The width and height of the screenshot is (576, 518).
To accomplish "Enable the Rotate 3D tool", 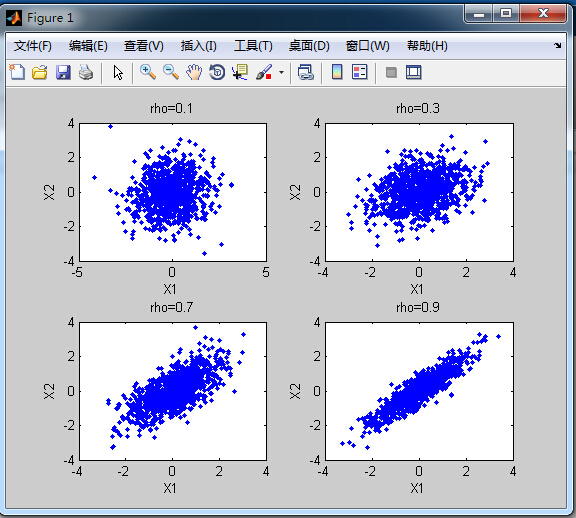I will [x=217, y=72].
